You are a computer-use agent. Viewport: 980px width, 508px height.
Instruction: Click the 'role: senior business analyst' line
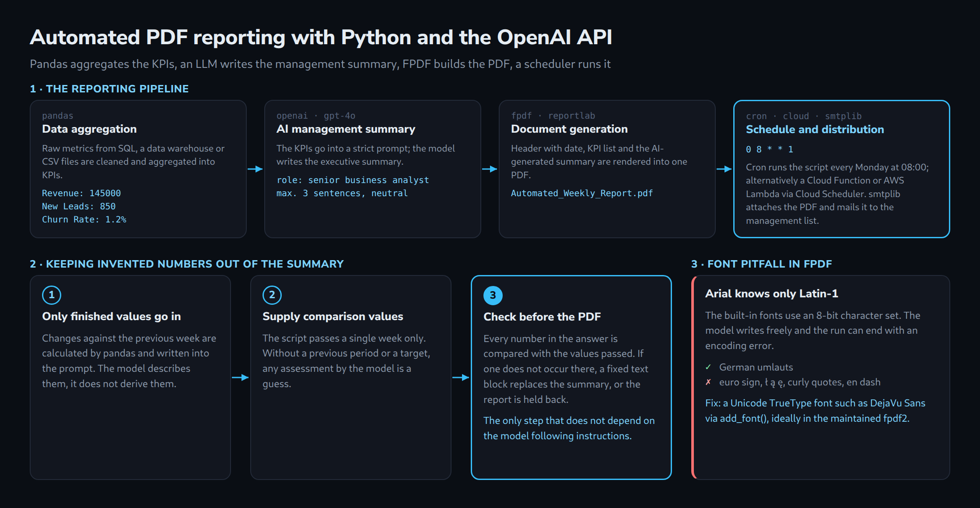(353, 180)
